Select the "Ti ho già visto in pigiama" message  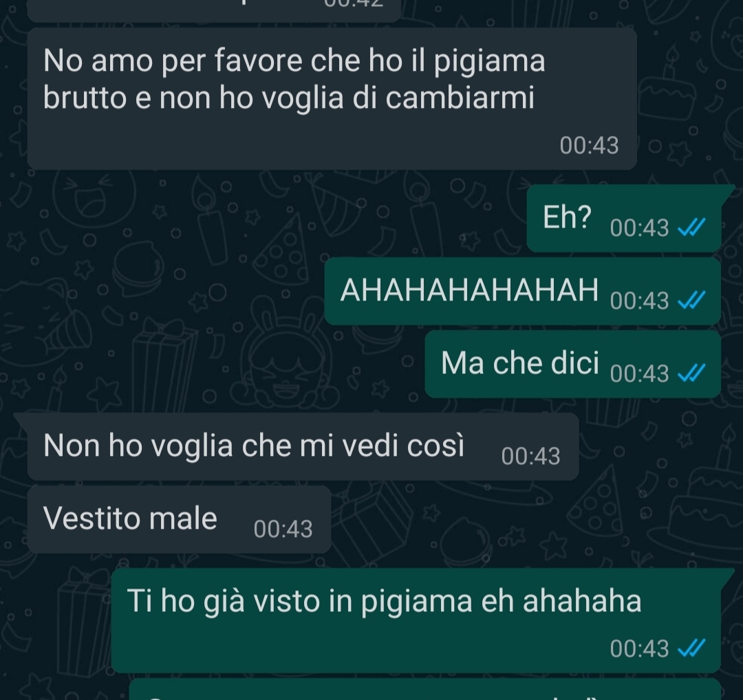coord(416,620)
